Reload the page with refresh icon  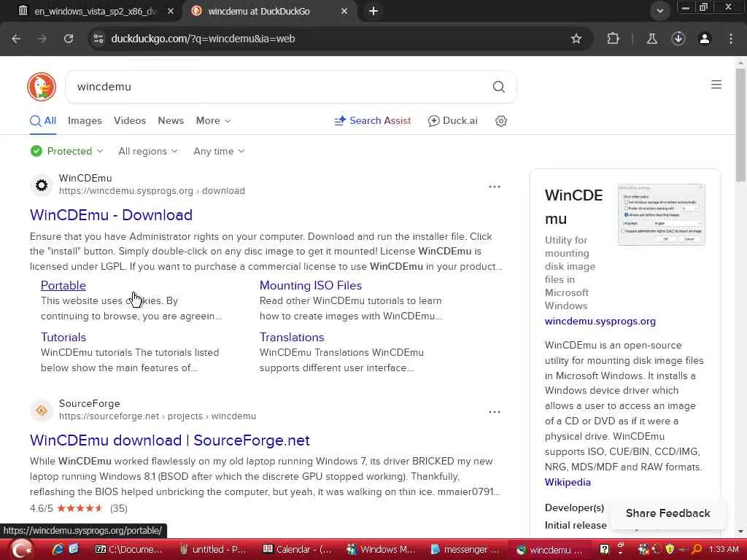point(69,39)
